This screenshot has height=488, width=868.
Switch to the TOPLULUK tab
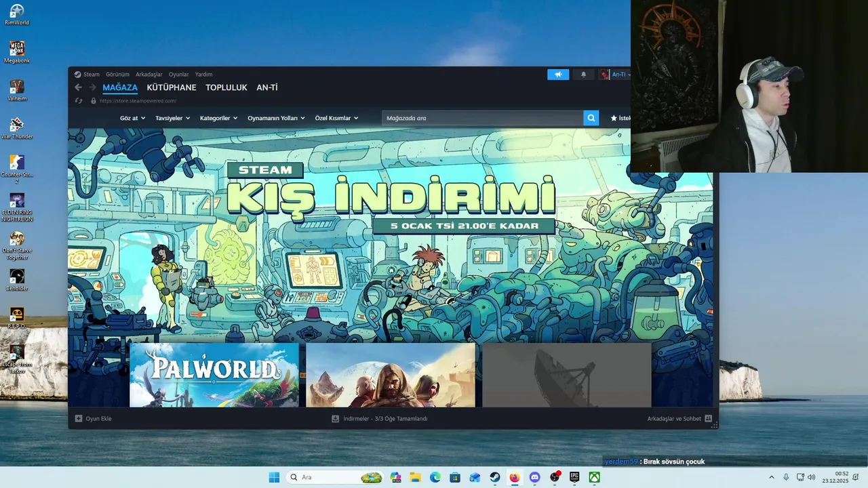click(226, 87)
